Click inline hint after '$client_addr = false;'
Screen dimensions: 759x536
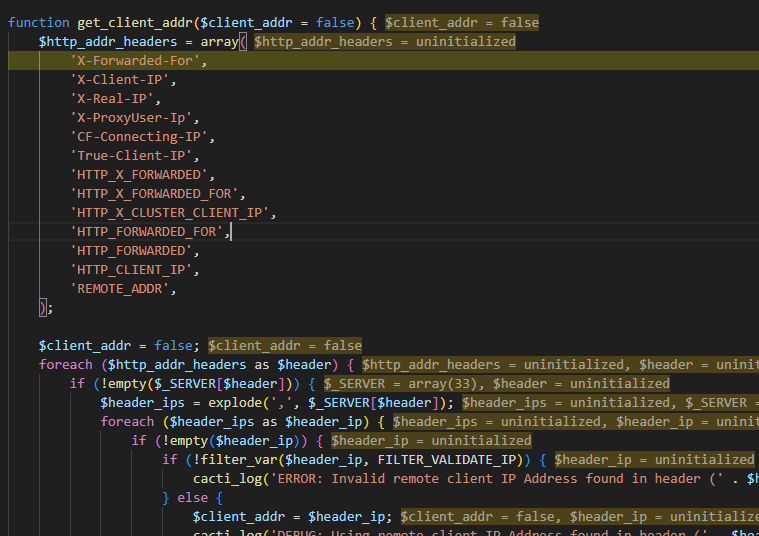tap(285, 346)
